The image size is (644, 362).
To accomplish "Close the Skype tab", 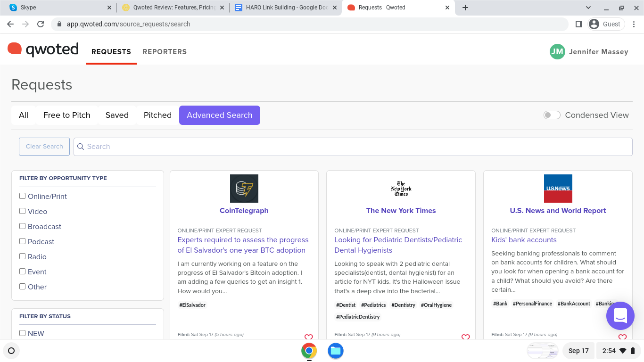I will tap(109, 8).
